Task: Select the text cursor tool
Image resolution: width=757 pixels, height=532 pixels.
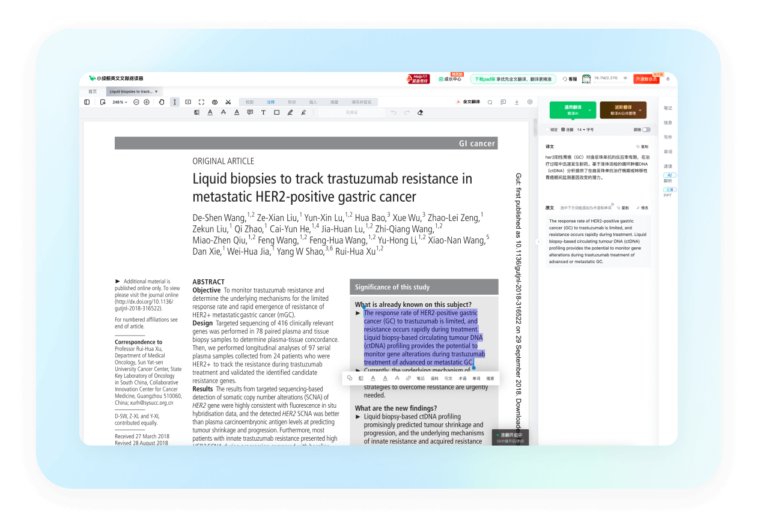Action: coord(175,102)
